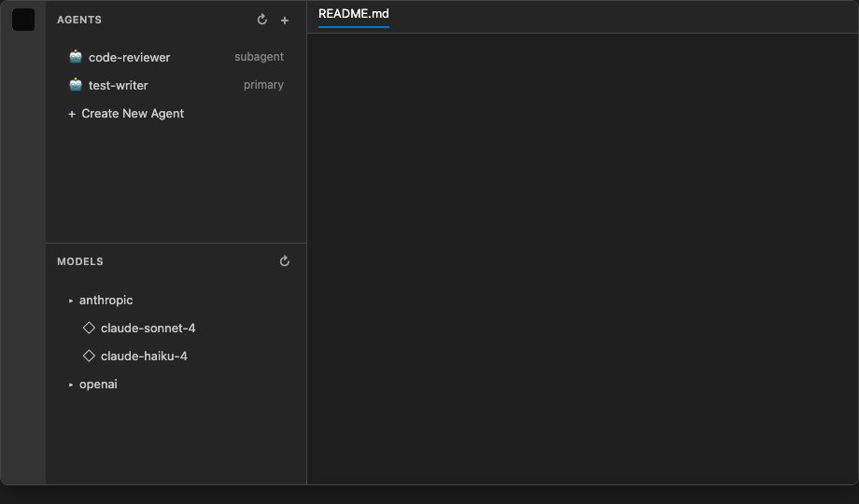Viewport: 859px width, 504px height.
Task: Select the test-writer agent
Action: (x=176, y=85)
